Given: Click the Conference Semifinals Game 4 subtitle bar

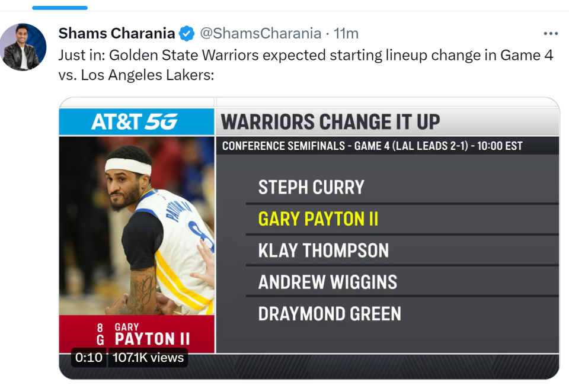Looking at the screenshot, I should pos(372,146).
